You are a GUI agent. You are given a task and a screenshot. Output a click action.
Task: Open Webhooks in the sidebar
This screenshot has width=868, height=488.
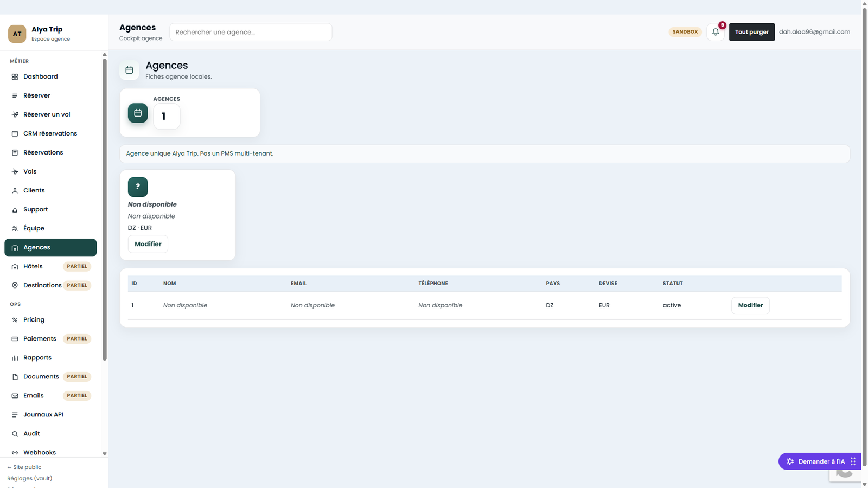(x=50, y=452)
